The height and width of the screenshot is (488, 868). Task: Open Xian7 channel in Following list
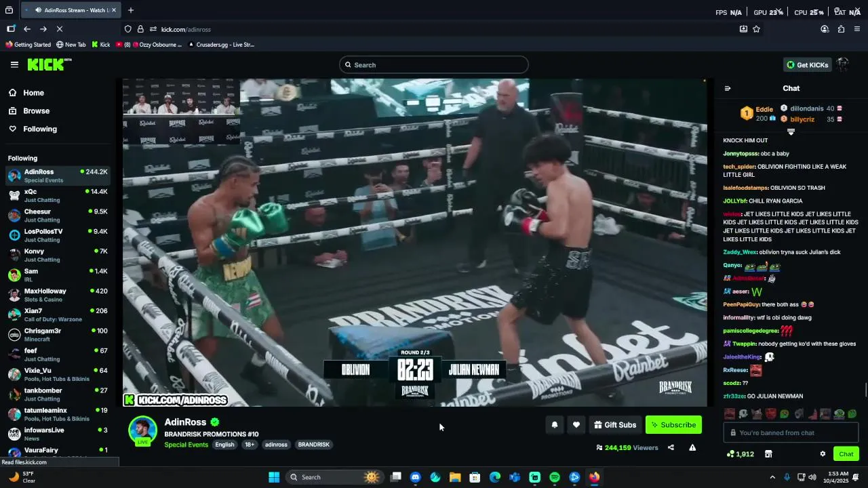tap(58, 315)
